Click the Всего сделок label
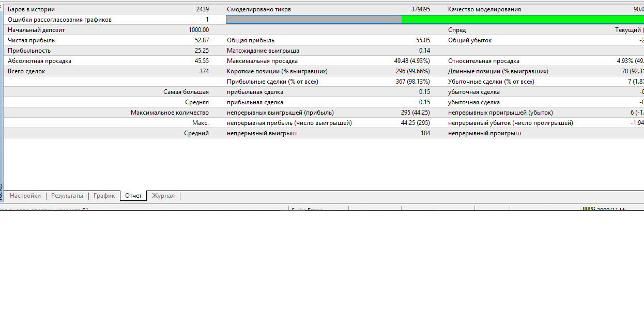The width and height of the screenshot is (644, 317). [26, 71]
